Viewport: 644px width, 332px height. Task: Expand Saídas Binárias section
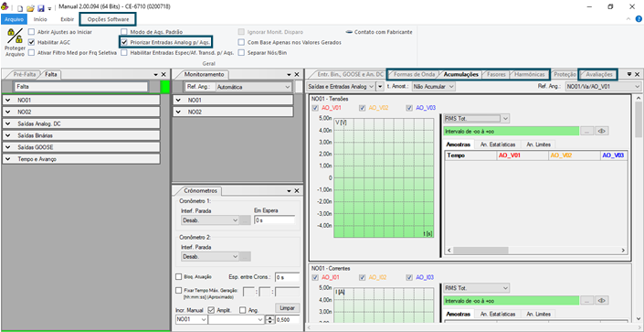pos(8,135)
